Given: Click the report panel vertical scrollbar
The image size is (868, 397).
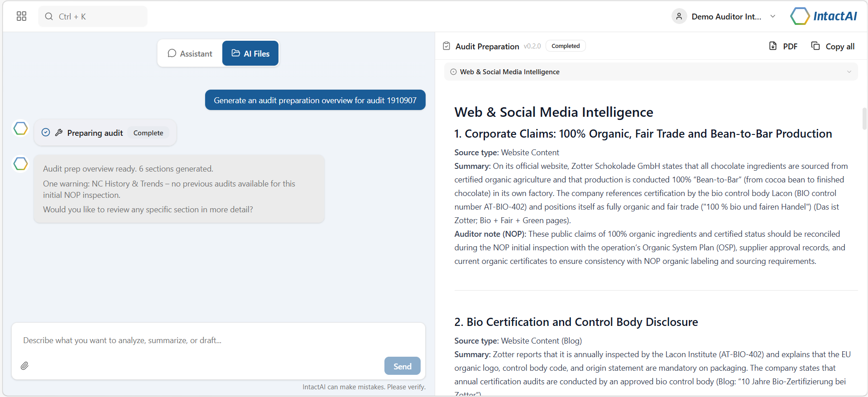Looking at the screenshot, I should click(x=864, y=119).
